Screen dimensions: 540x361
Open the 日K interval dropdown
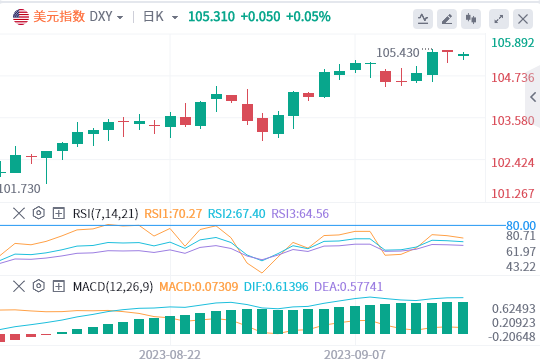(160, 17)
